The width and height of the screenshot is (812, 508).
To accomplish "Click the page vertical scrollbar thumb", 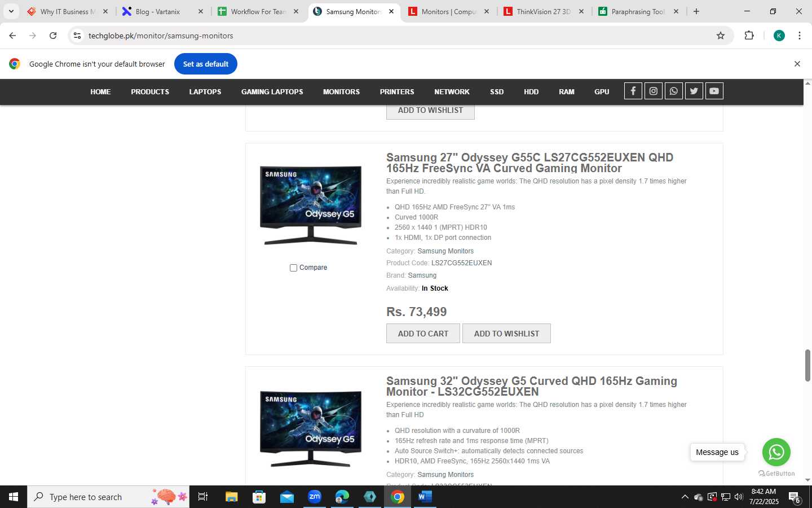I will pyautogui.click(x=807, y=365).
